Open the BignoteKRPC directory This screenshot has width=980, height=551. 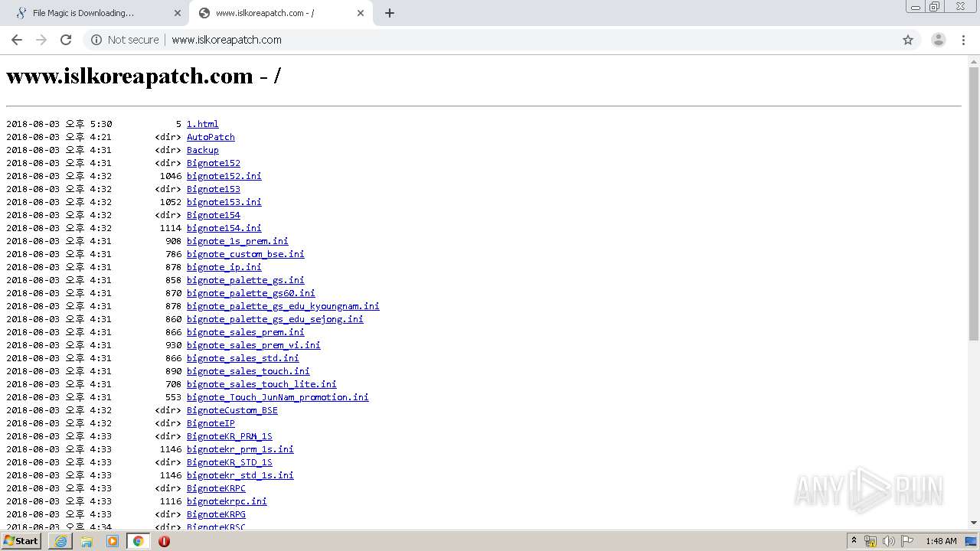pyautogui.click(x=216, y=488)
